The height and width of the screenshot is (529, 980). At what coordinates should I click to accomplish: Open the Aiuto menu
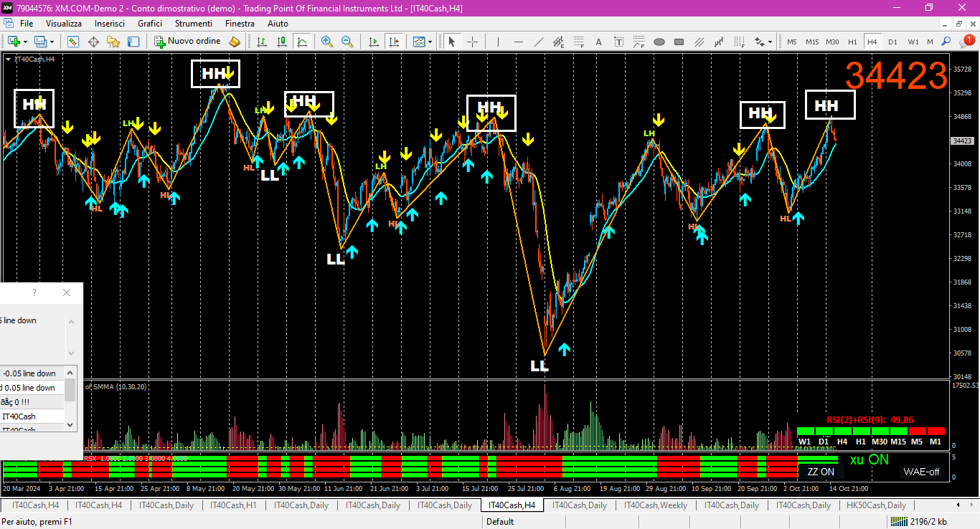click(x=278, y=24)
